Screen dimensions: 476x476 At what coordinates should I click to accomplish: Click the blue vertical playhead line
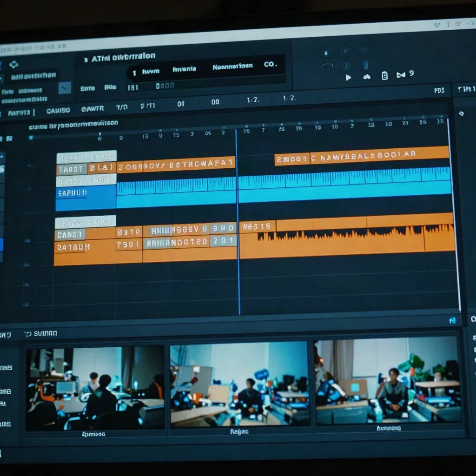coord(238,222)
